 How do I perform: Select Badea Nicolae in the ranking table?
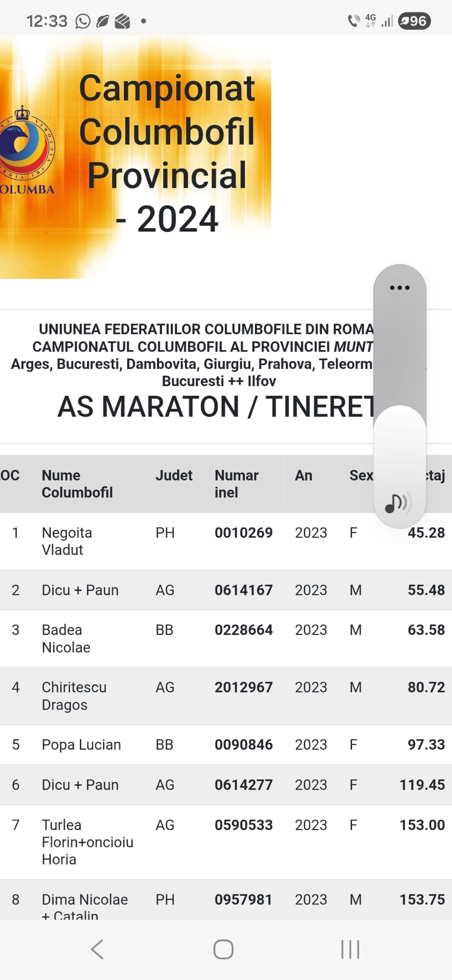click(x=66, y=638)
